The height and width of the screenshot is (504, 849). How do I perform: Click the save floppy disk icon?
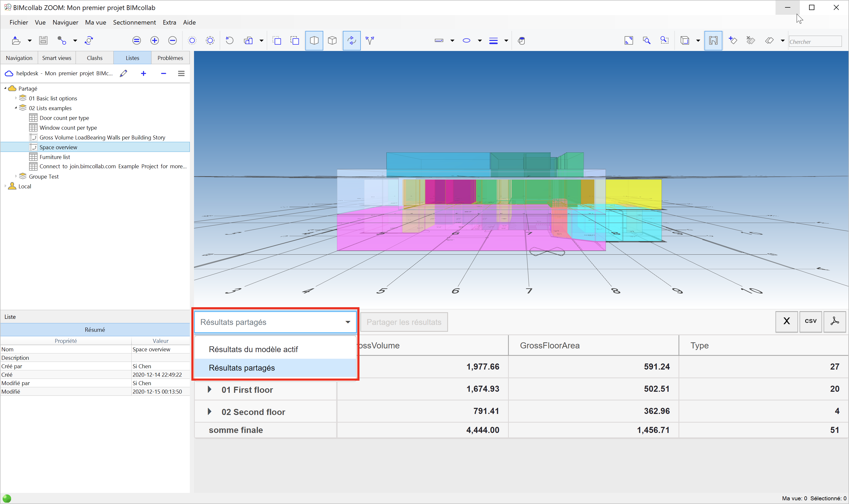point(43,40)
